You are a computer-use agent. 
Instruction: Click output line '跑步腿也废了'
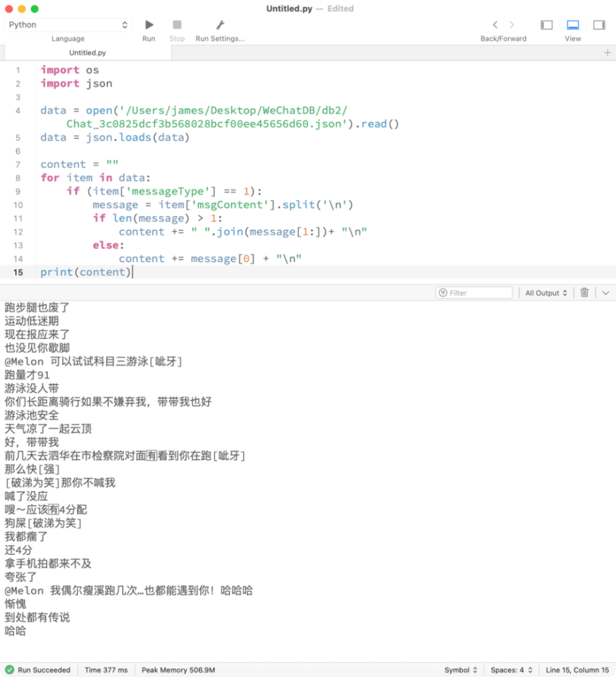tap(37, 307)
